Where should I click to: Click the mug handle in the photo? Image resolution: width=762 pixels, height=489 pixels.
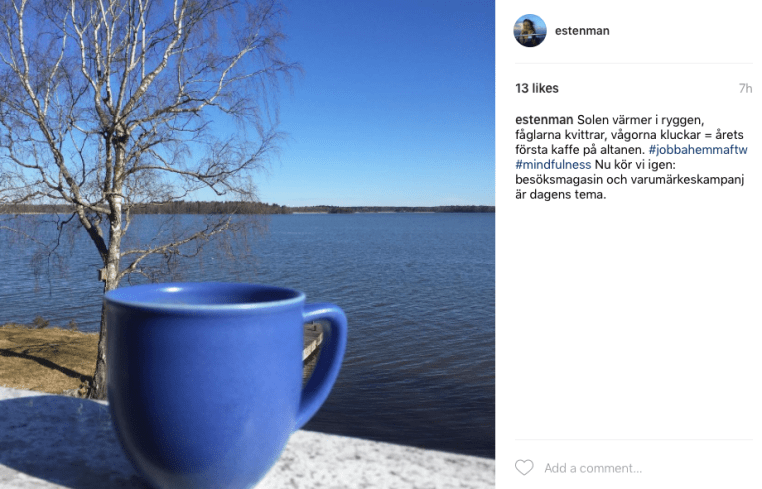tap(325, 360)
